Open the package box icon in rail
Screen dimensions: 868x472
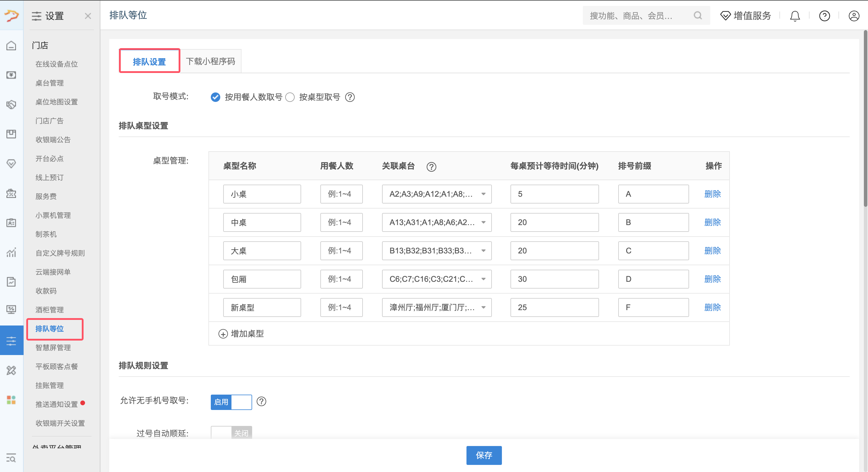click(11, 134)
